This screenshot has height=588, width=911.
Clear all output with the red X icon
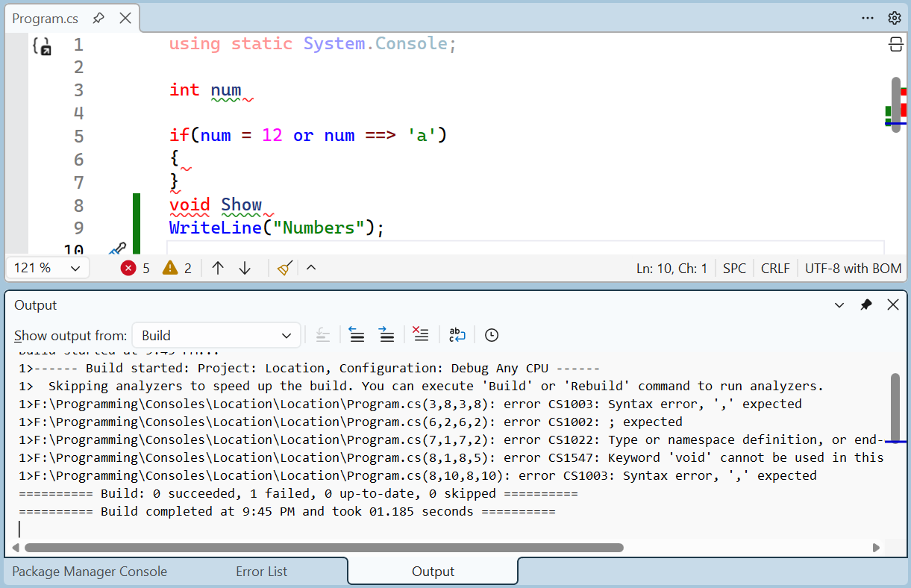(x=421, y=335)
